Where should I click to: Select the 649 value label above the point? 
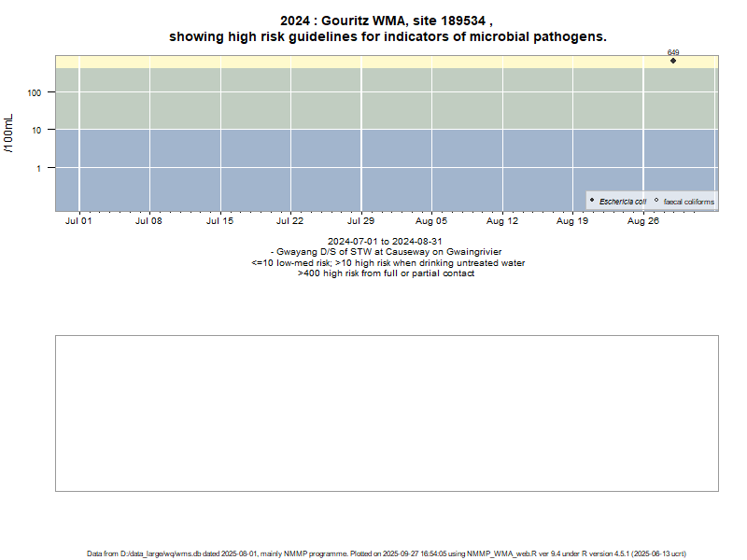point(673,52)
